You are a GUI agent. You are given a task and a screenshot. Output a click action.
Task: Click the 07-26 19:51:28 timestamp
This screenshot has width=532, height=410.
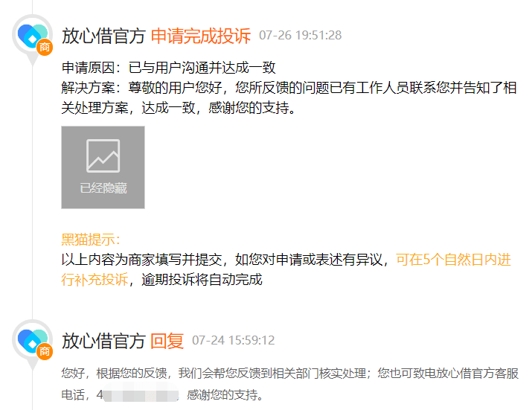pyautogui.click(x=301, y=35)
